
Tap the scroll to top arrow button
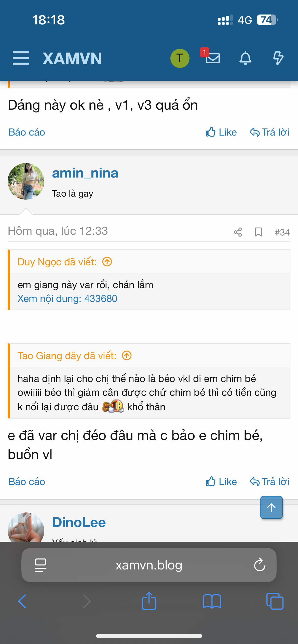[271, 507]
